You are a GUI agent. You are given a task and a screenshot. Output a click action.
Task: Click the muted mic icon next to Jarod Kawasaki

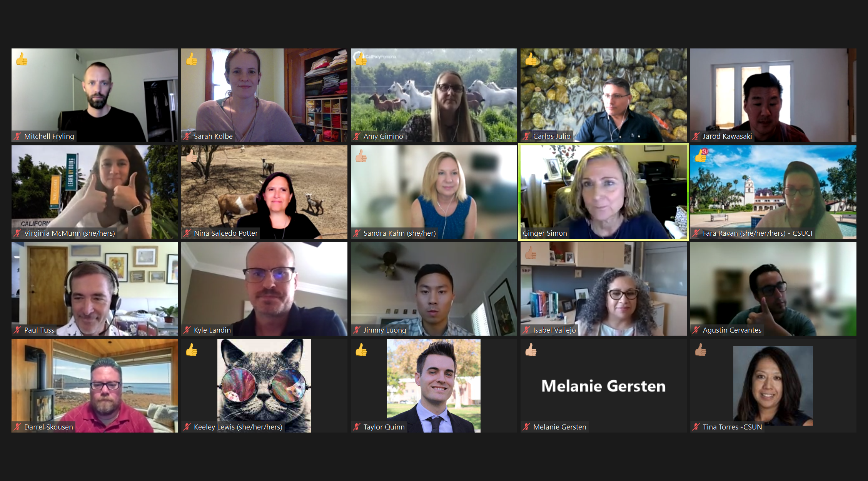tap(696, 136)
